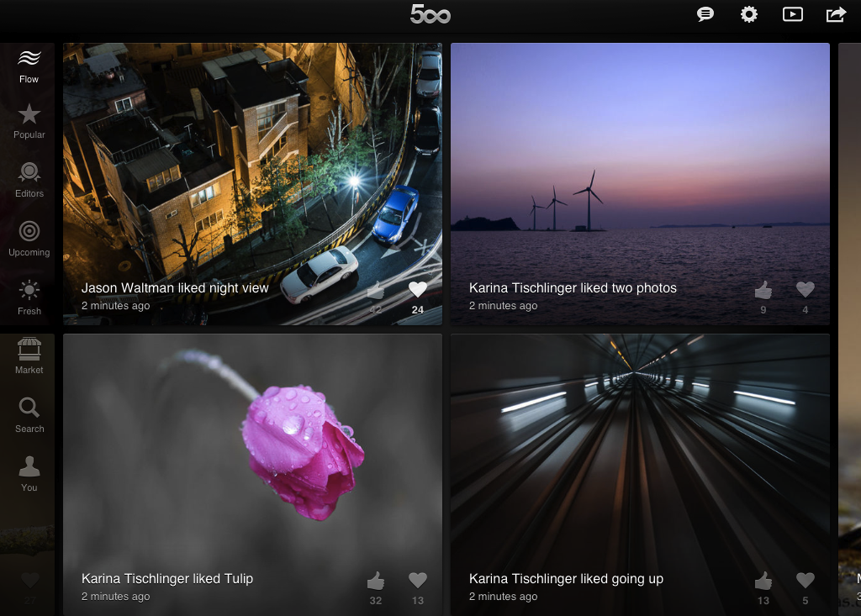Click 'Karina Tischlinger liked two photos' caption

573,287
